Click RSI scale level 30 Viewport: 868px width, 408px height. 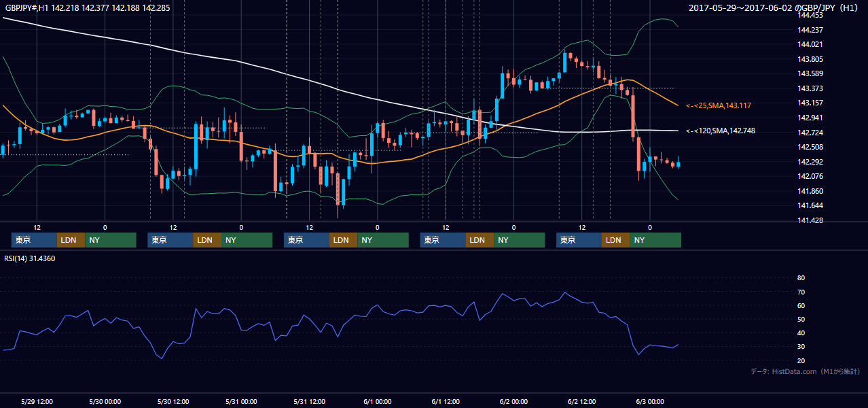coord(801,347)
